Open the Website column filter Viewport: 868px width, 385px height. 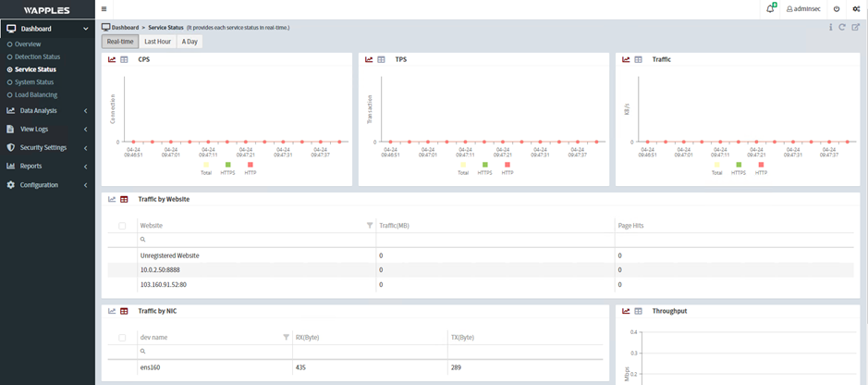(370, 226)
